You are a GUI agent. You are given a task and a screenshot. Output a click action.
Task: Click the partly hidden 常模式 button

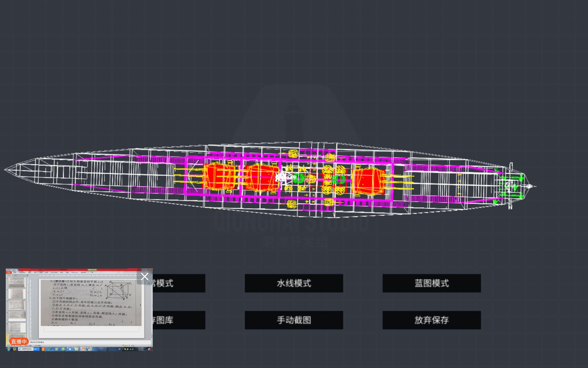coord(179,283)
